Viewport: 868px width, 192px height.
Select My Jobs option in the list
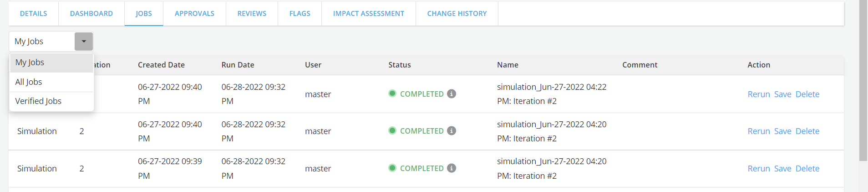click(30, 62)
